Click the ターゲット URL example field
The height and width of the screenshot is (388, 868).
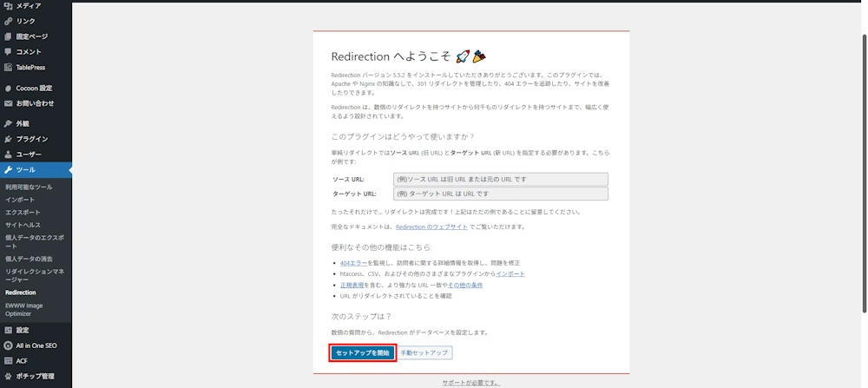(x=501, y=194)
